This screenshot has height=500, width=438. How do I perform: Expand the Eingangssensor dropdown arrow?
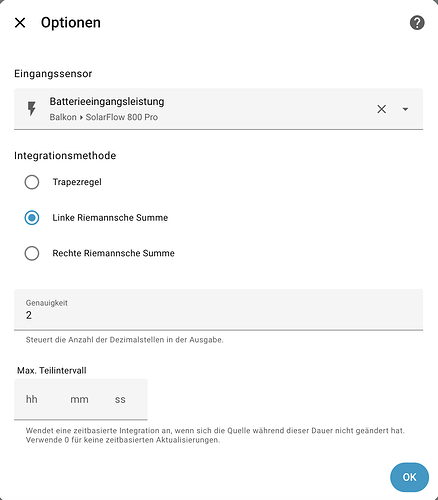pos(405,109)
